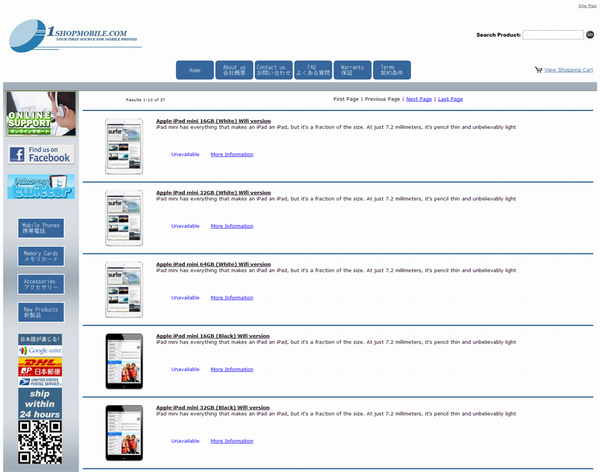Click the iPad mini 32GB White thumbnail
This screenshot has width=600, height=472.
[x=124, y=218]
